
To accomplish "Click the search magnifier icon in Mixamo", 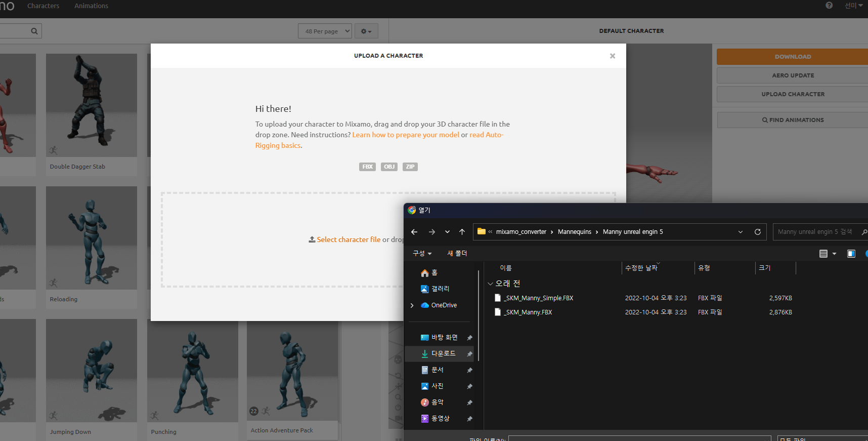I will [34, 31].
